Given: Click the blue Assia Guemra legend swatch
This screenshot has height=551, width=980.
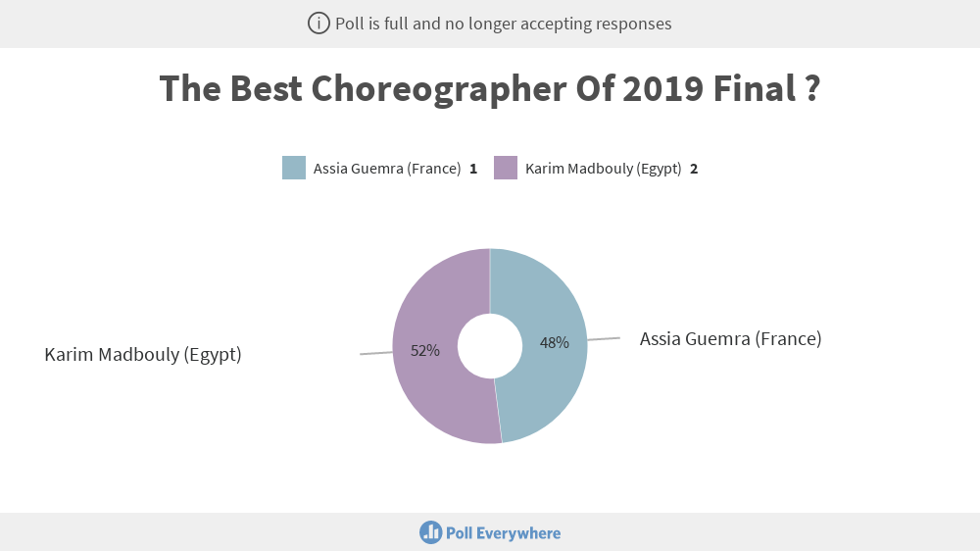Looking at the screenshot, I should pos(294,169).
